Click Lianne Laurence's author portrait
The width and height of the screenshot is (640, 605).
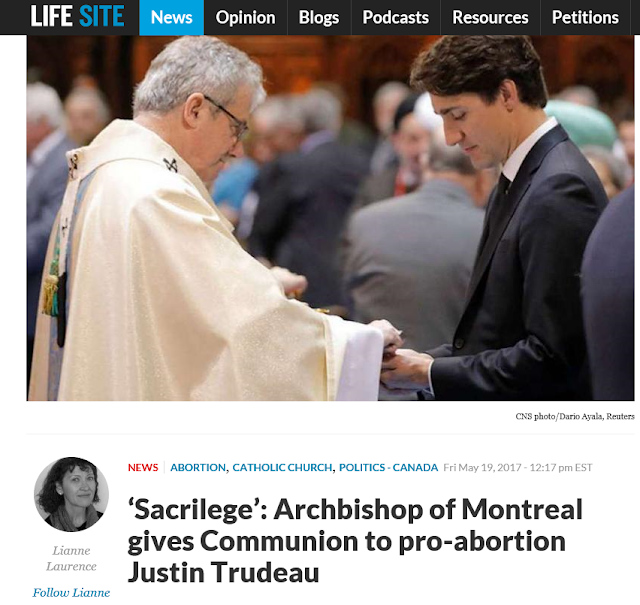[71, 494]
